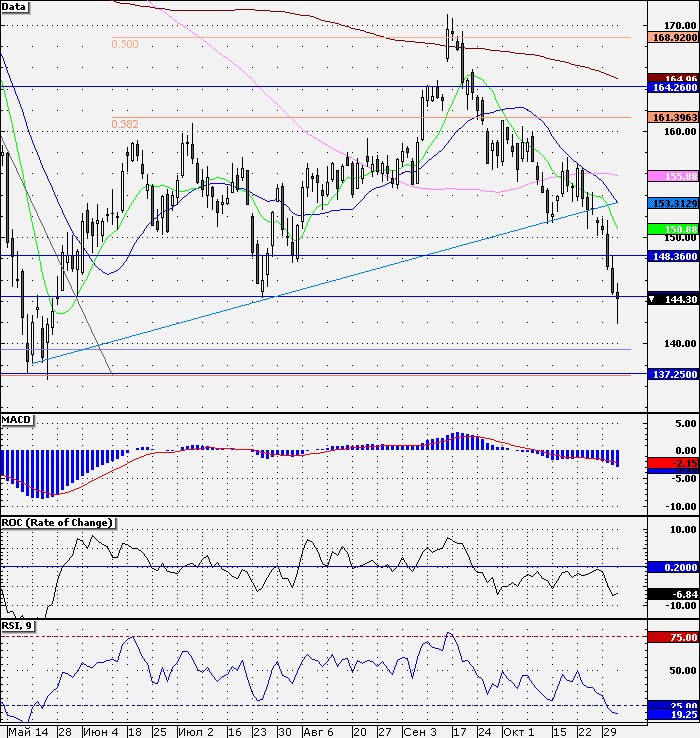This screenshot has width=700, height=738.
Task: Click the green 150.88 moving average tag
Action: tap(673, 230)
